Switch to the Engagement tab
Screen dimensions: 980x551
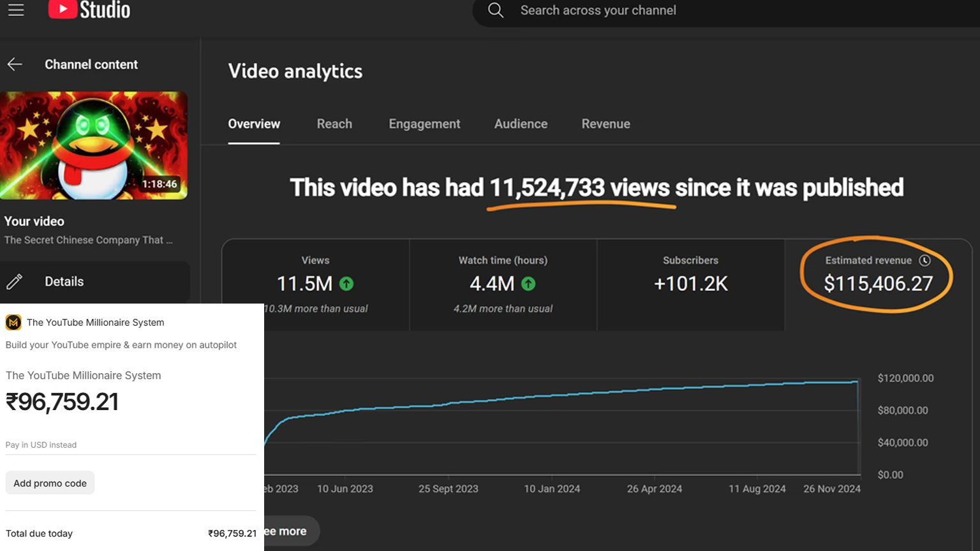coord(424,124)
